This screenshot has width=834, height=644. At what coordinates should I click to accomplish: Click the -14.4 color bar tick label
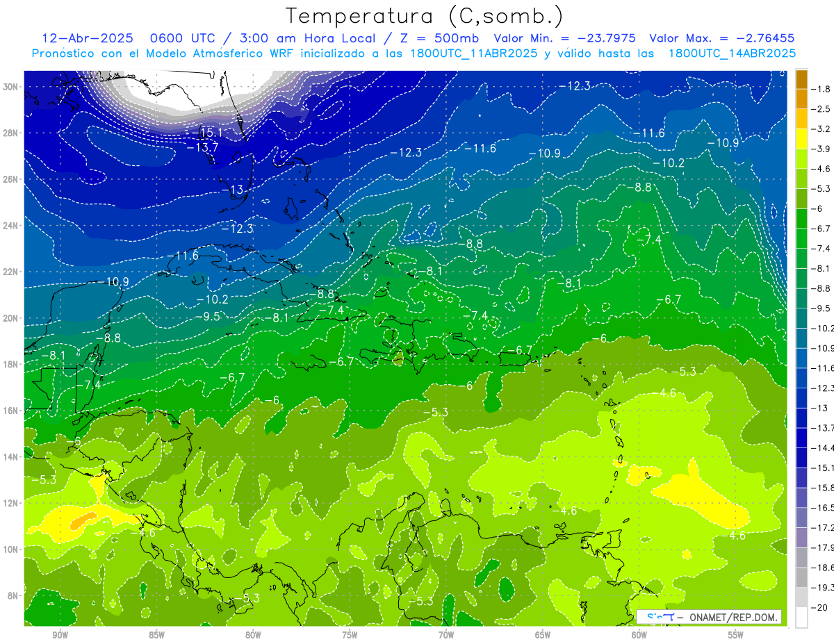tap(823, 447)
